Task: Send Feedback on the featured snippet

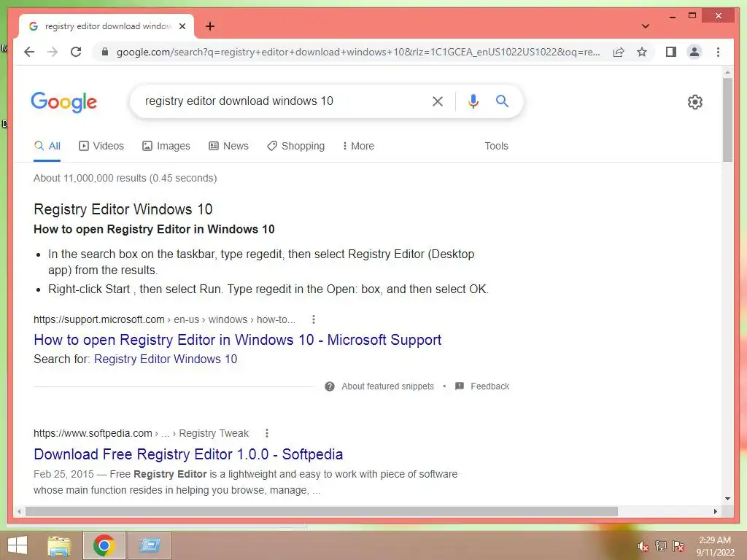Action: coord(482,386)
